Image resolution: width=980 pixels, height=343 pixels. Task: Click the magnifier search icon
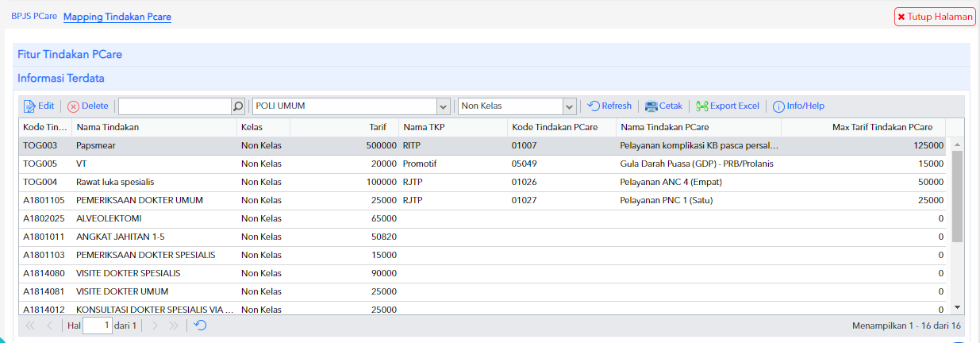pyautogui.click(x=238, y=106)
